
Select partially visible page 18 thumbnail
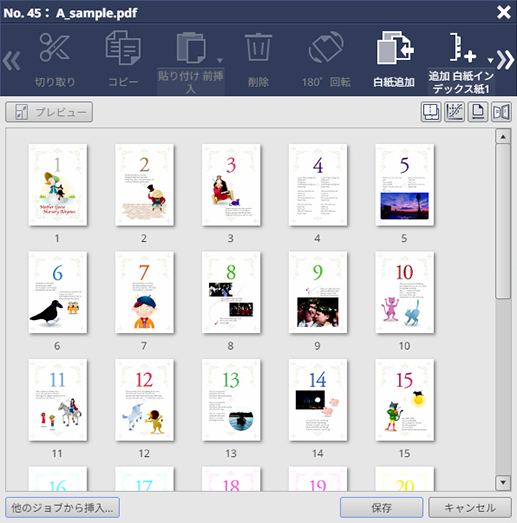(231, 479)
